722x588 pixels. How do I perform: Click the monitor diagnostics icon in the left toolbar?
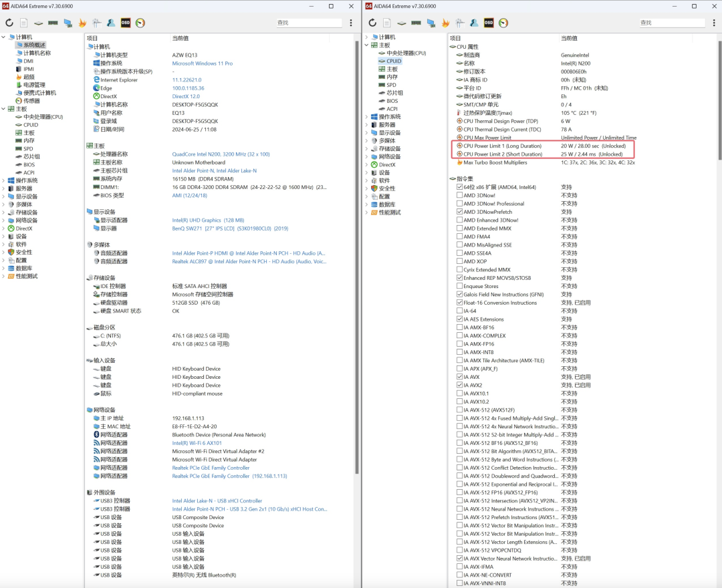pos(68,23)
